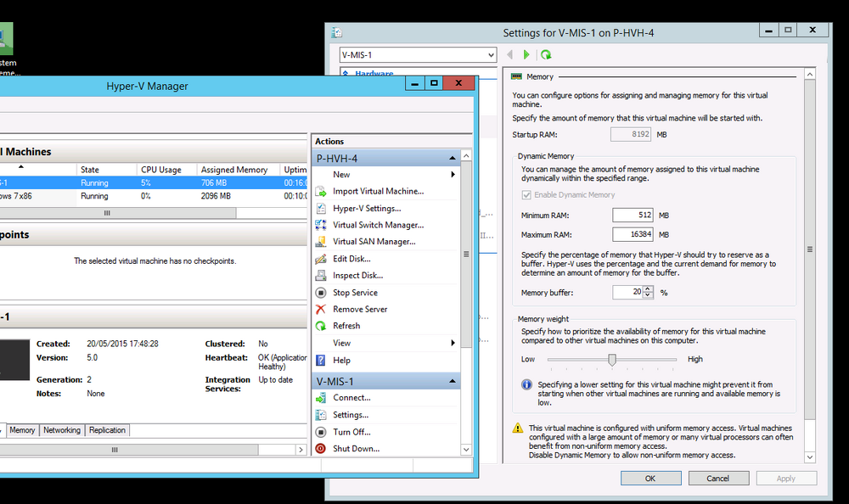Click the Import Virtual Machine icon

pos(321,191)
